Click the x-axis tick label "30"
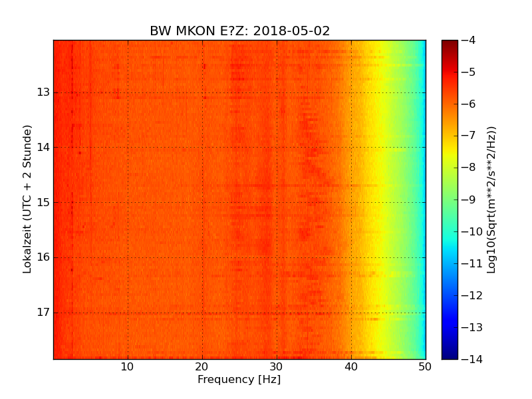532x399 pixels. pyautogui.click(x=276, y=367)
